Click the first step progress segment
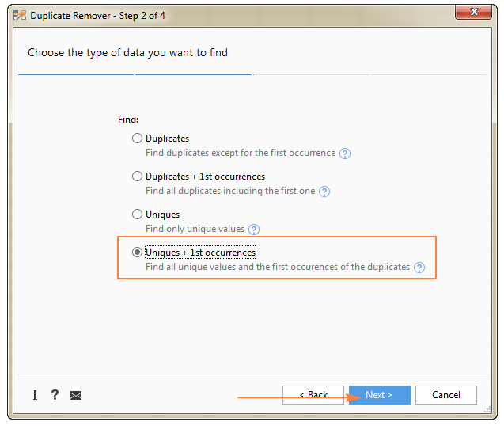 coord(76,75)
